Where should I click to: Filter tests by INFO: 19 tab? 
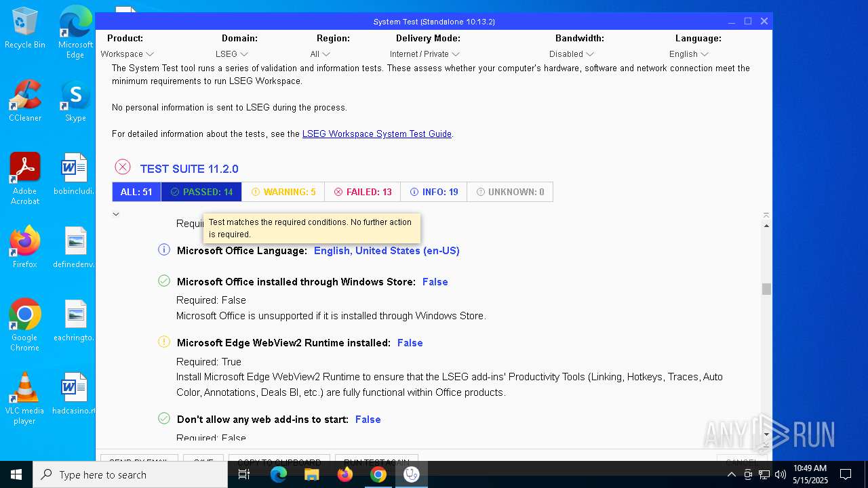[434, 192]
